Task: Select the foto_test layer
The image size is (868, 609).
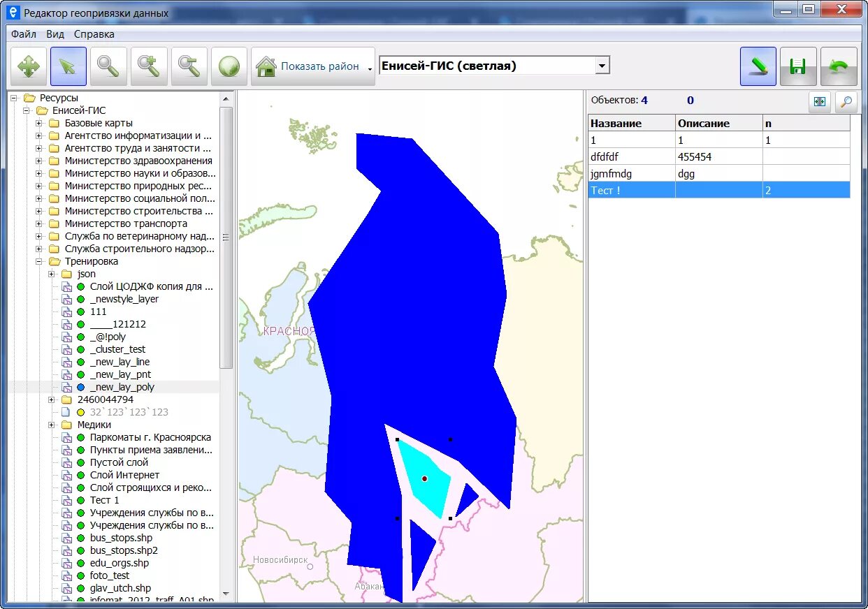Action: pyautogui.click(x=110, y=575)
